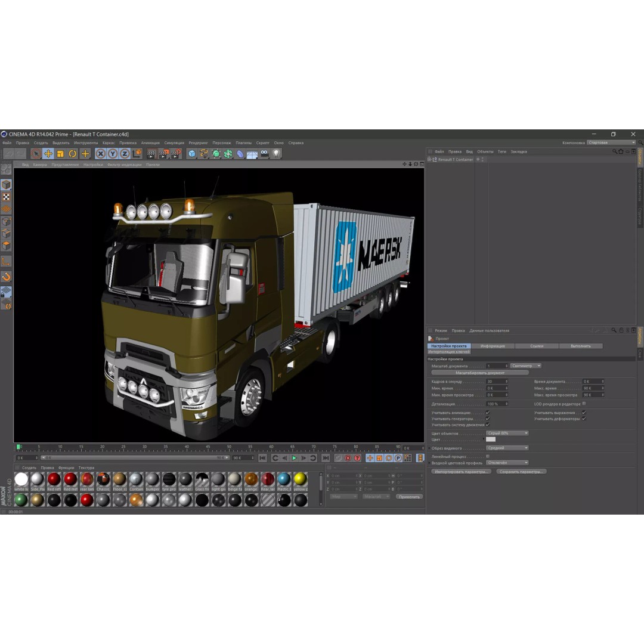
Task: Open the floor environment icon
Action: (252, 154)
